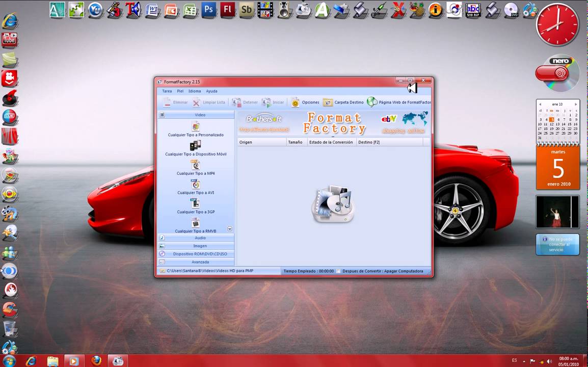Viewport: 588px width, 367px height.
Task: Open the Windows Start menu
Action: pyautogui.click(x=9, y=361)
